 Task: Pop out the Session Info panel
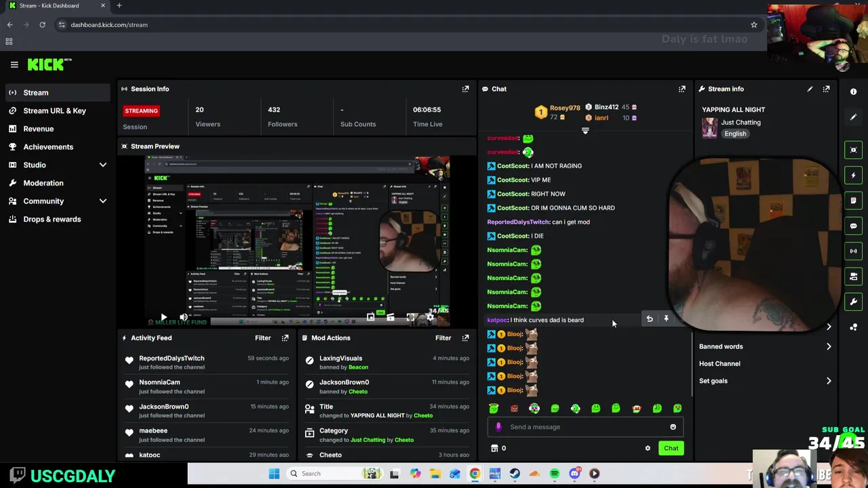pos(465,89)
